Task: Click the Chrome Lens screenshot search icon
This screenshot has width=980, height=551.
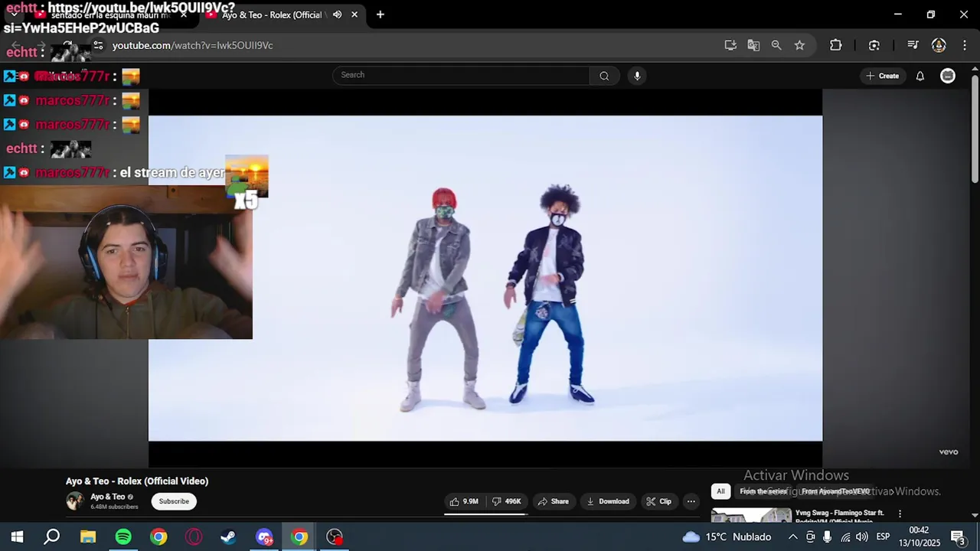Action: click(874, 45)
